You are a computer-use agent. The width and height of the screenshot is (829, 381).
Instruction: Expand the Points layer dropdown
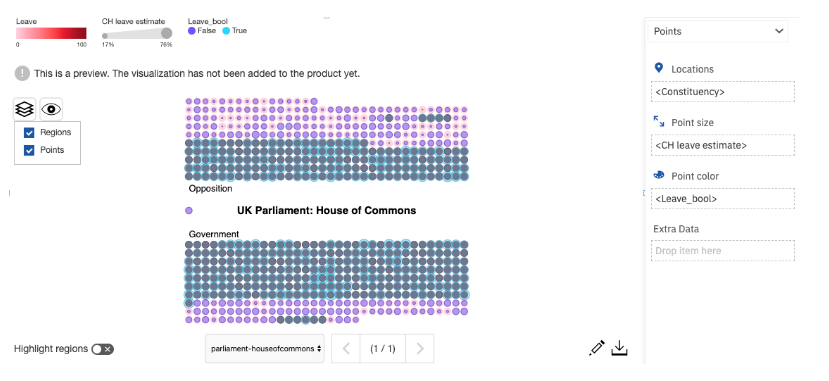click(718, 31)
